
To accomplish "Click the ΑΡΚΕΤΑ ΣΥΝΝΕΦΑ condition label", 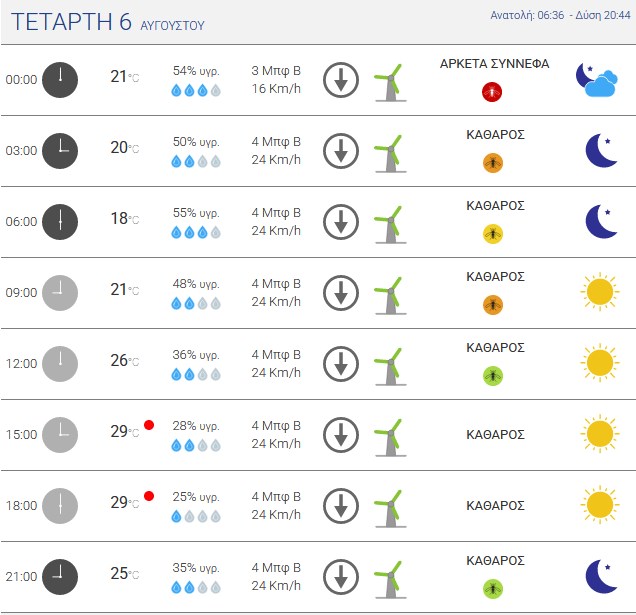I will pyautogui.click(x=495, y=64).
